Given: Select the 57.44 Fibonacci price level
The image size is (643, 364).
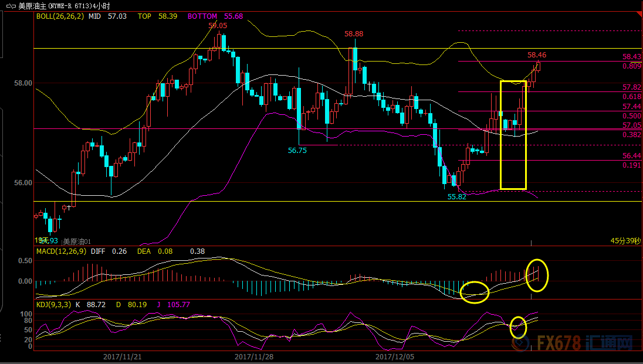Looking at the screenshot, I should click(x=632, y=107).
